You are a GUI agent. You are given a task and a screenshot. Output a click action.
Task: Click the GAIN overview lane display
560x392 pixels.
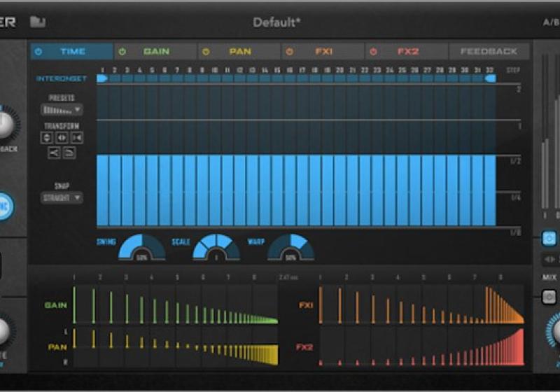click(175, 307)
